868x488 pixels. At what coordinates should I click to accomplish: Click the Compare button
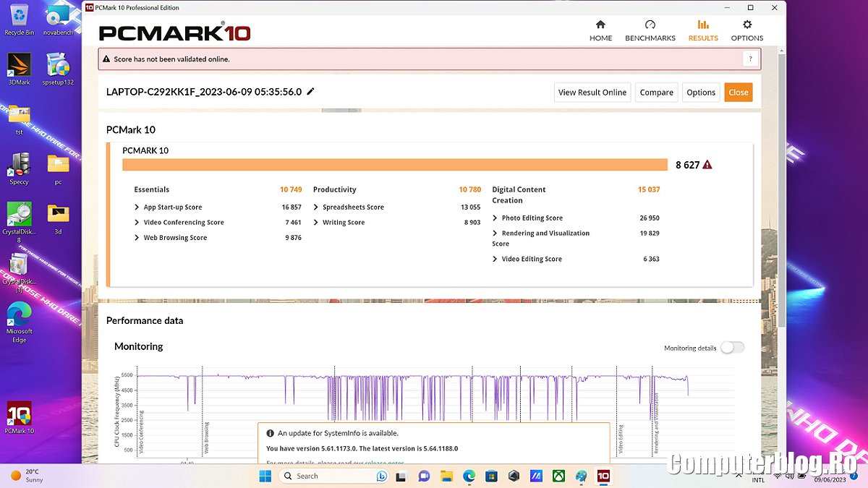click(656, 93)
